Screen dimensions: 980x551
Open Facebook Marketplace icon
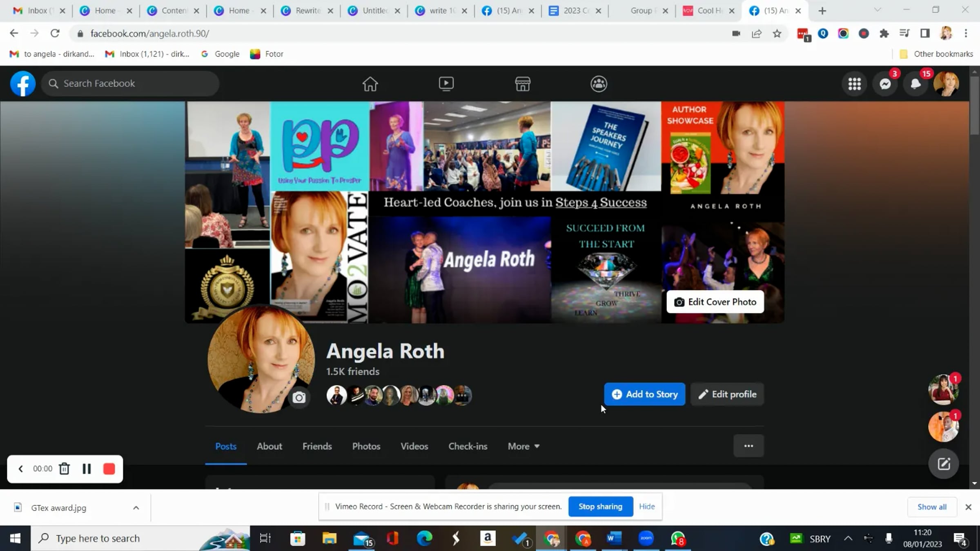tap(522, 84)
